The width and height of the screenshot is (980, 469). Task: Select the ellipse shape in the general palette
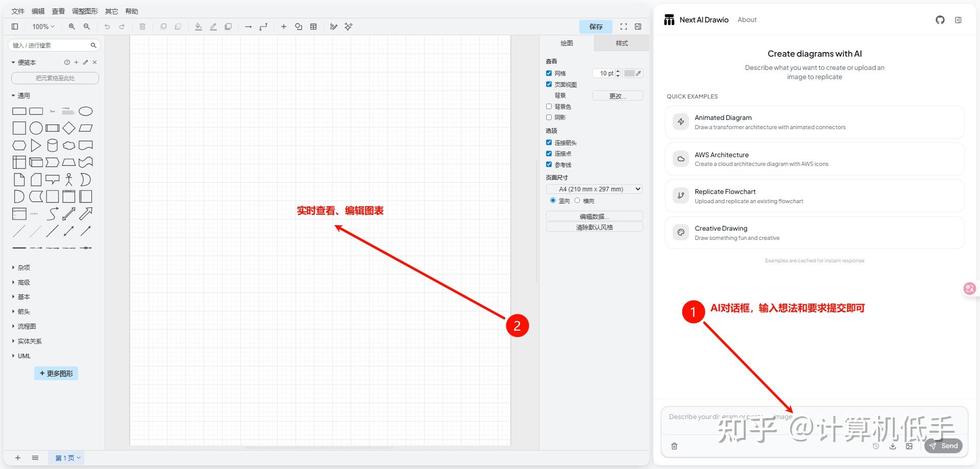(x=86, y=111)
